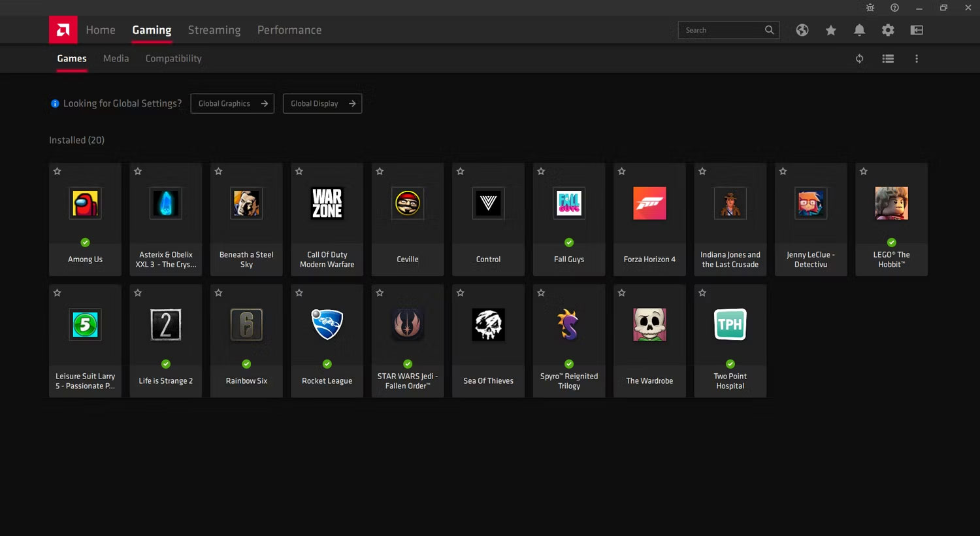
Task: Favorite Among Us with its star toggle
Action: [x=57, y=171]
